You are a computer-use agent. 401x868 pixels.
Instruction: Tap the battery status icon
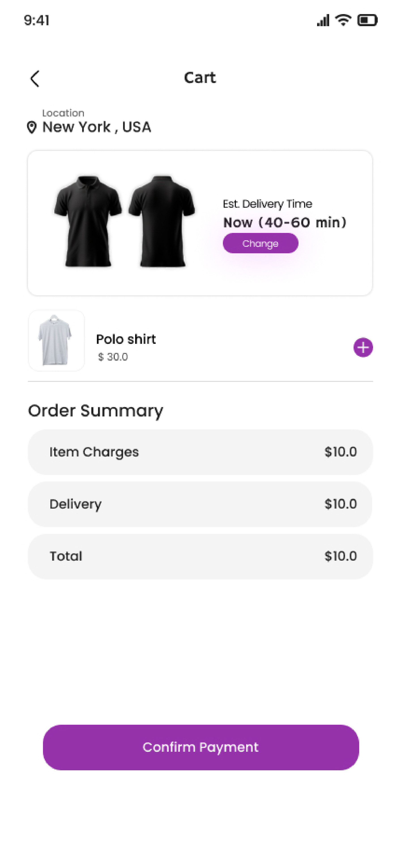coord(367,20)
